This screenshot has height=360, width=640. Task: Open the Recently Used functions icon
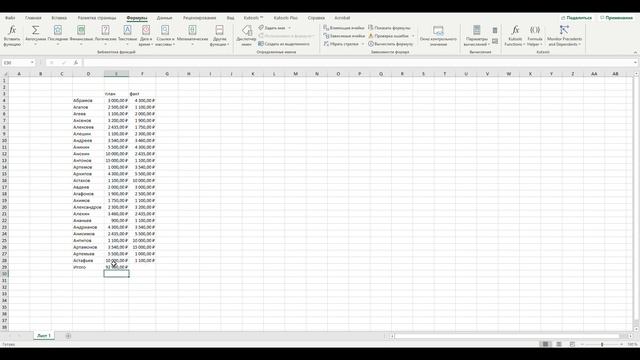point(58,30)
